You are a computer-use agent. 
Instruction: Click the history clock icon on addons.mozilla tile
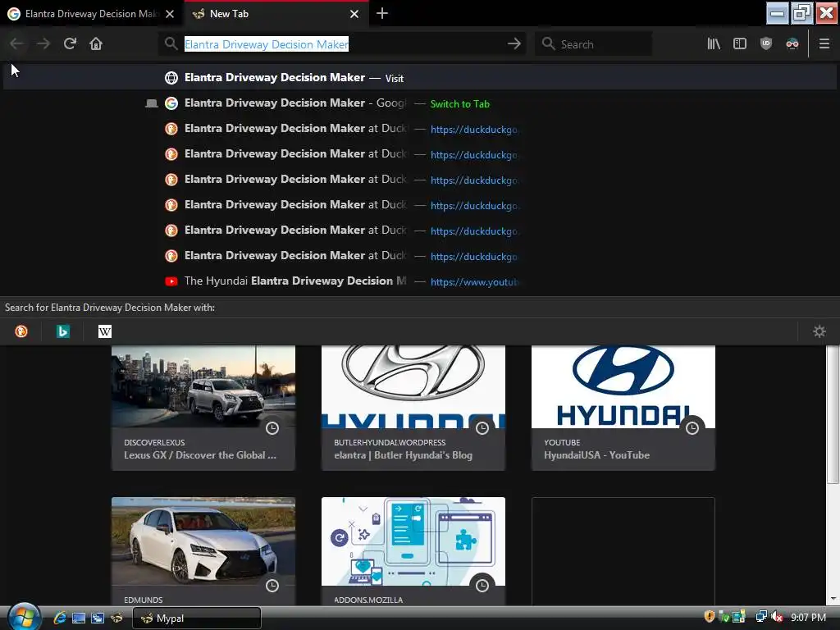[x=482, y=586]
